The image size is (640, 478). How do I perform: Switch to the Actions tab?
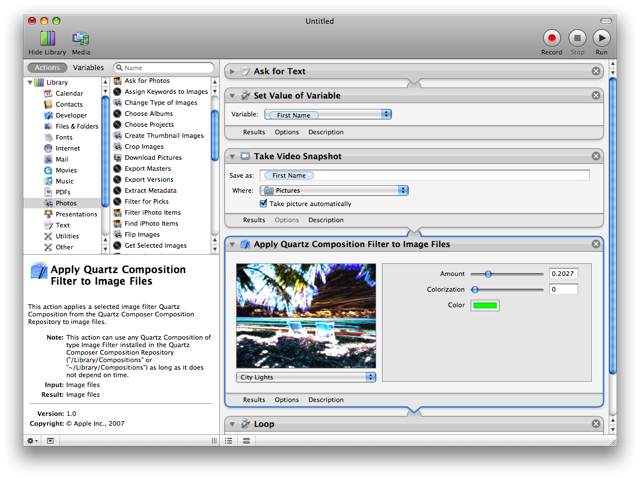coord(47,68)
